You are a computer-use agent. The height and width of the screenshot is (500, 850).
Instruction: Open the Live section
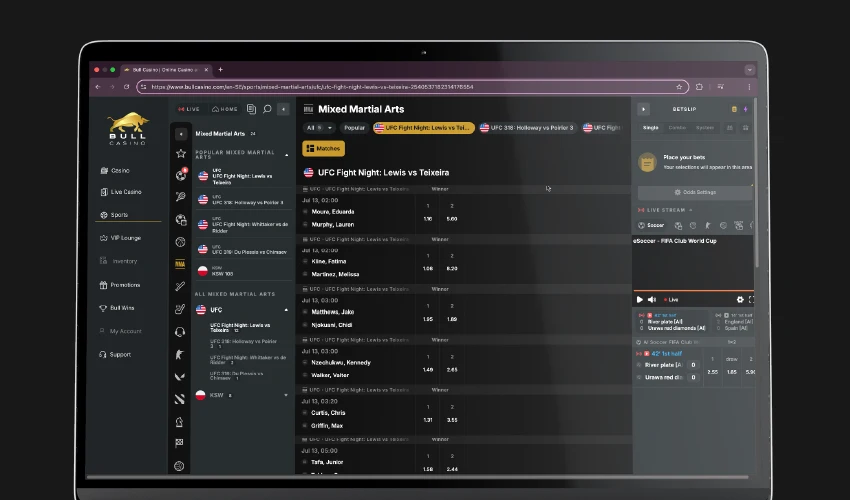point(189,109)
